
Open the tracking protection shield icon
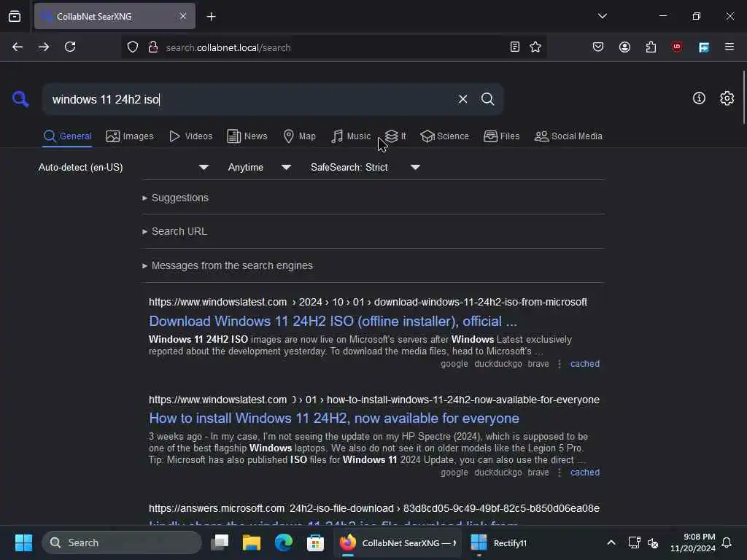133,47
